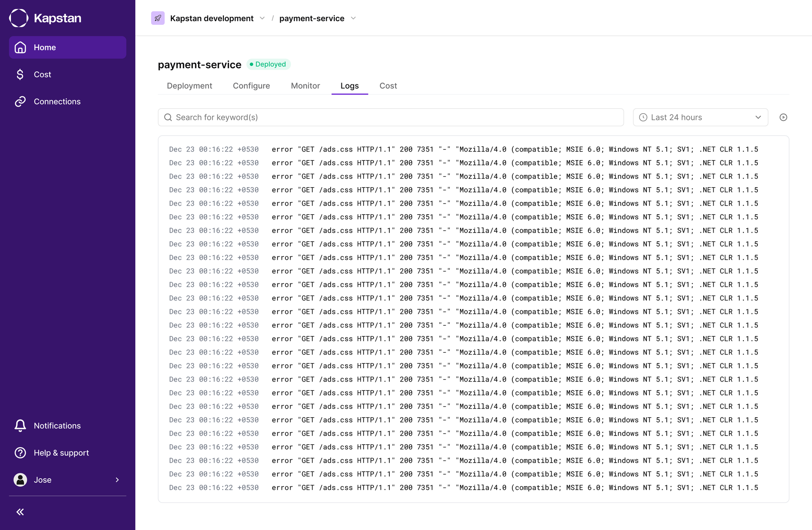The height and width of the screenshot is (530, 812).
Task: Switch to the Deployment tab
Action: tap(189, 86)
